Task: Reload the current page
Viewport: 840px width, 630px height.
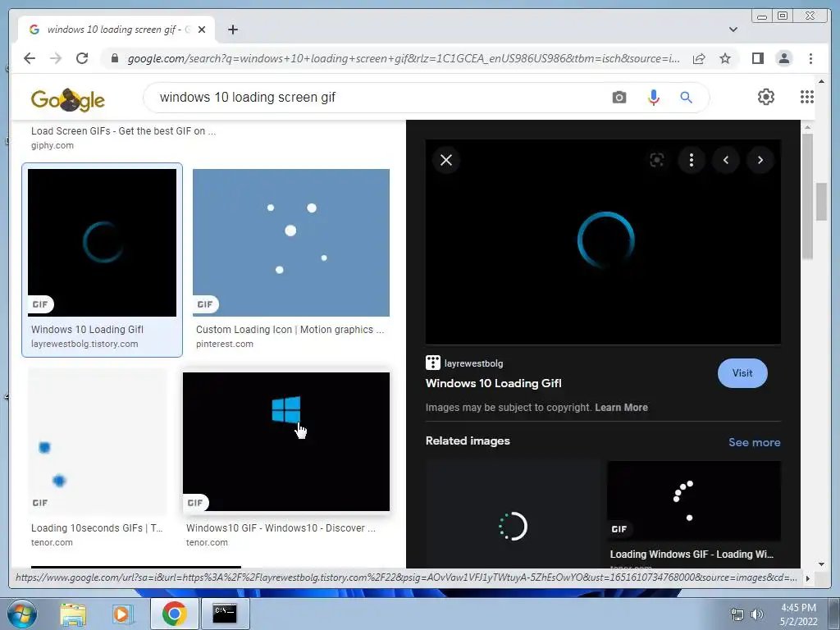Action: point(82,58)
